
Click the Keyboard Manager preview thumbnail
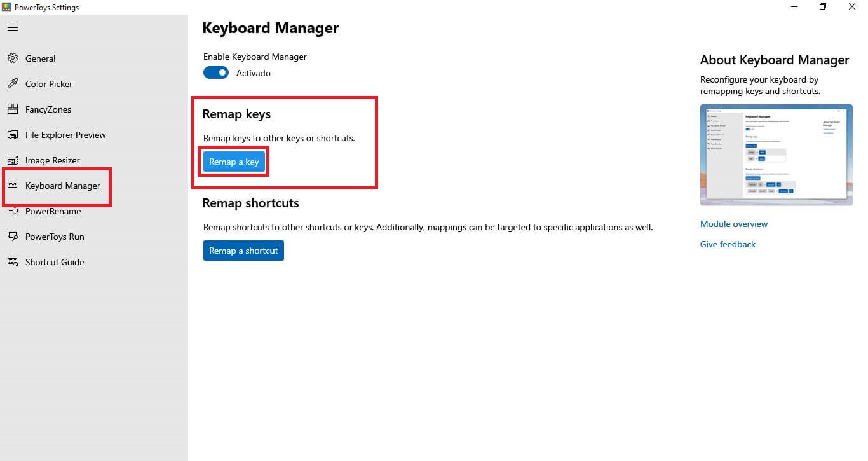pos(776,155)
